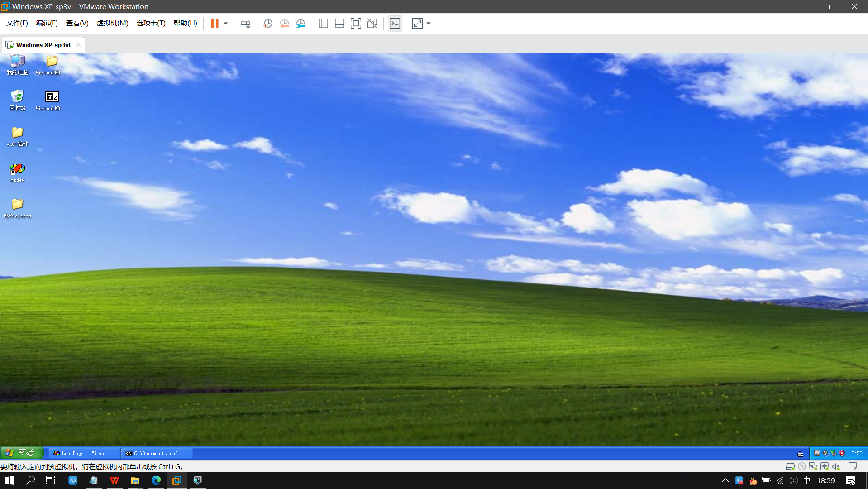
Task: Click the battery tray icon
Action: [766, 480]
